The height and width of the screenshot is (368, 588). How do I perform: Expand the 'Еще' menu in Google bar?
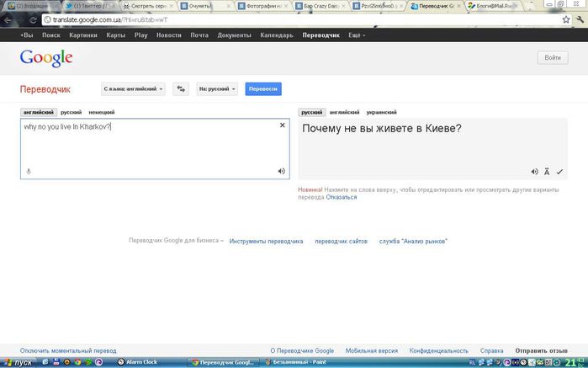tap(357, 35)
